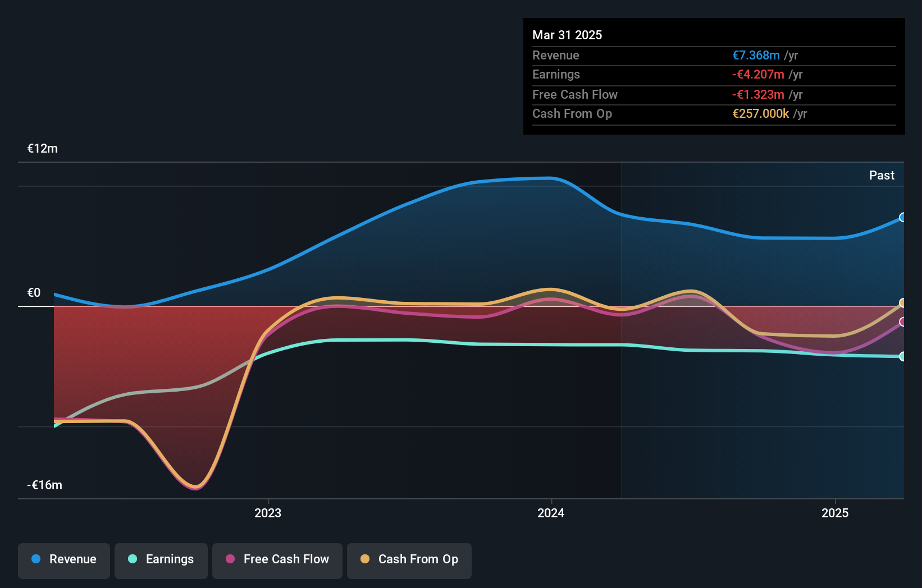
Task: Select the Revenue line endpoint marker
Action: (902, 218)
